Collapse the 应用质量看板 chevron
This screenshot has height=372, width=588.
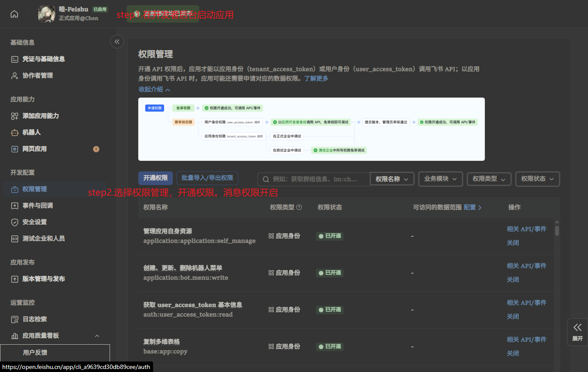(97, 336)
